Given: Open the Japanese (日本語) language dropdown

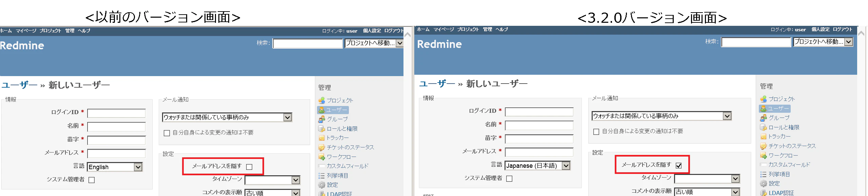Looking at the screenshot, I should coord(538,165).
